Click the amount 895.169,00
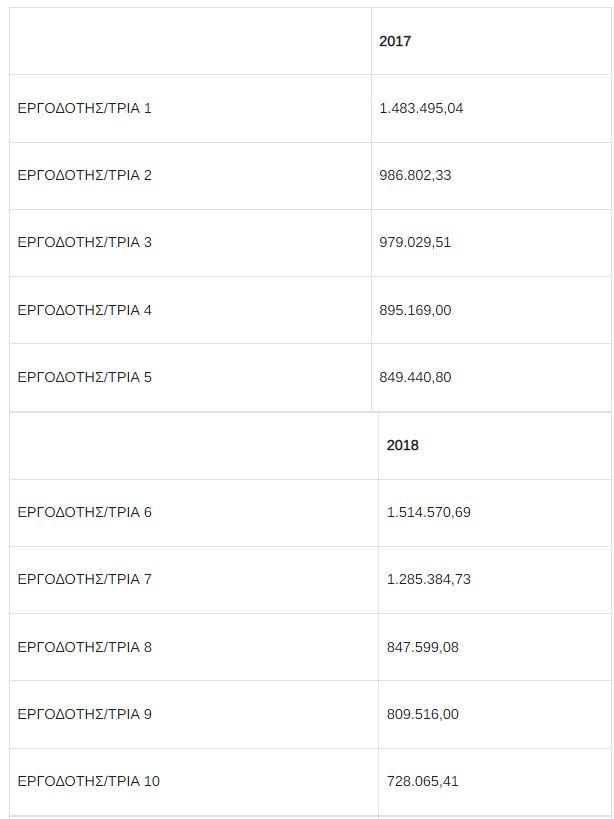 pos(415,310)
